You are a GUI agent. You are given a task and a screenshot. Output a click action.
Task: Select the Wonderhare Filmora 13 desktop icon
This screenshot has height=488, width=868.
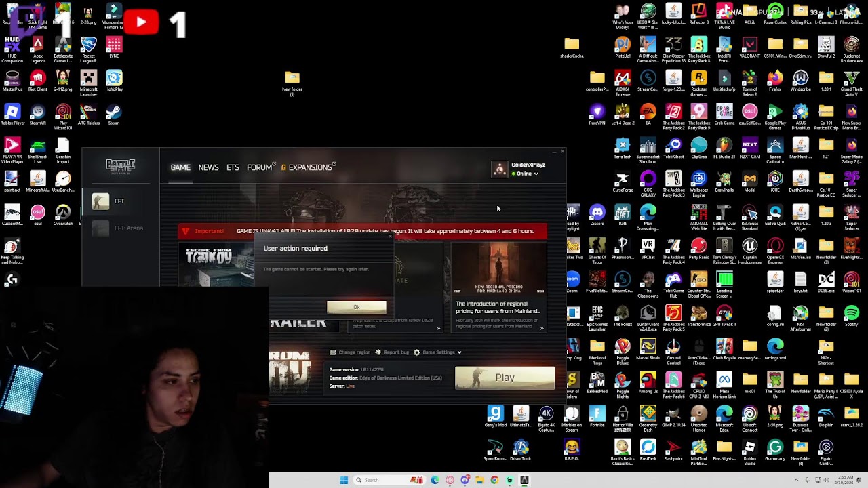[114, 16]
